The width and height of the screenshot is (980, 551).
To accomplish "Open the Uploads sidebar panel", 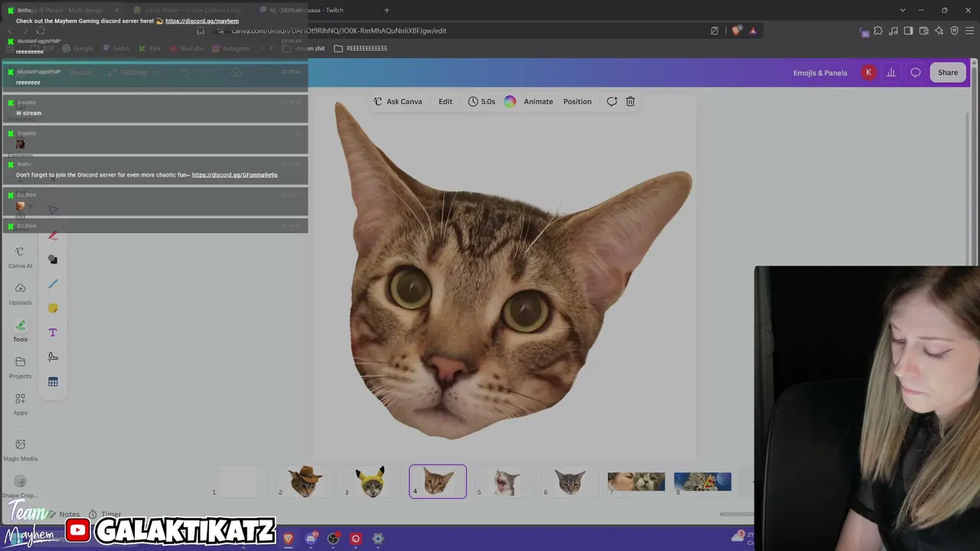I will 20,295.
